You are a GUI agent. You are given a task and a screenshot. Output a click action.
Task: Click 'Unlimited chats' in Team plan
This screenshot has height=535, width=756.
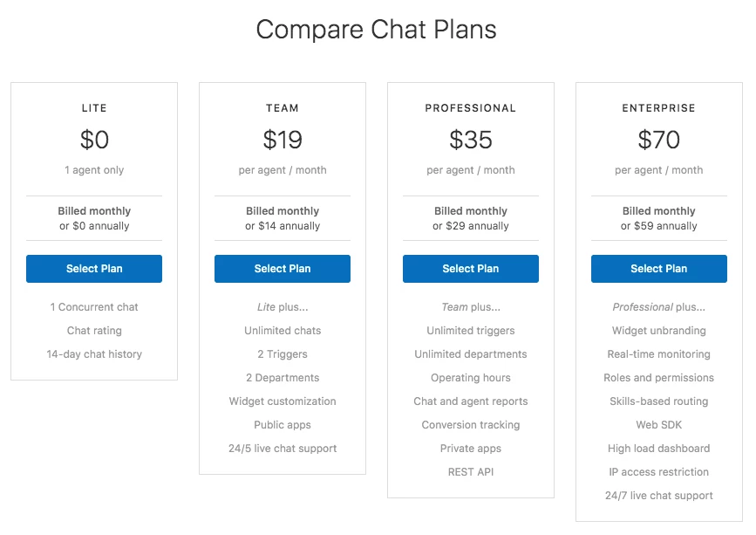tap(283, 331)
